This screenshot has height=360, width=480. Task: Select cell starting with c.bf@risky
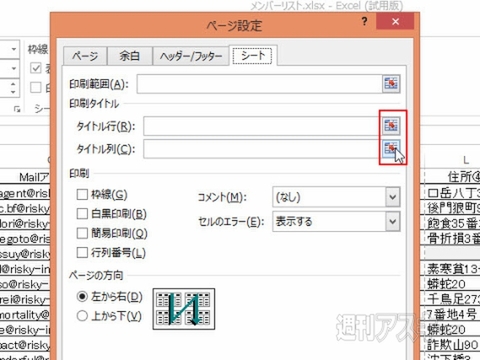25,208
